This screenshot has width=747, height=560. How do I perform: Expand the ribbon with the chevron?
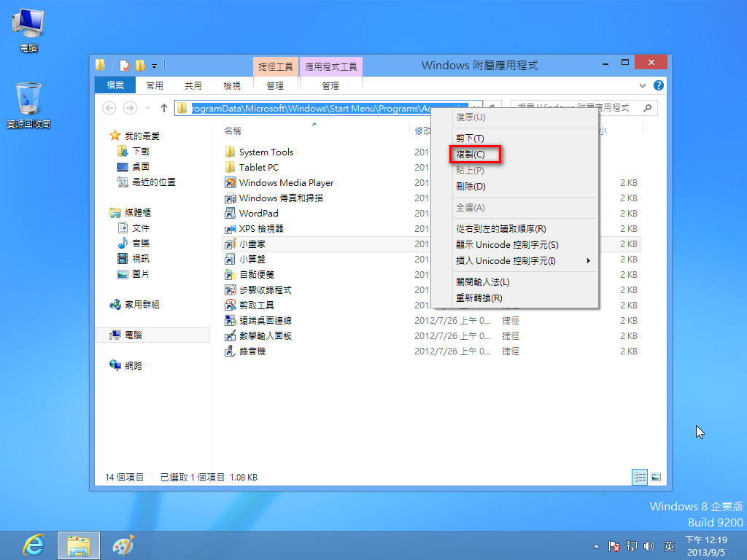(x=642, y=86)
